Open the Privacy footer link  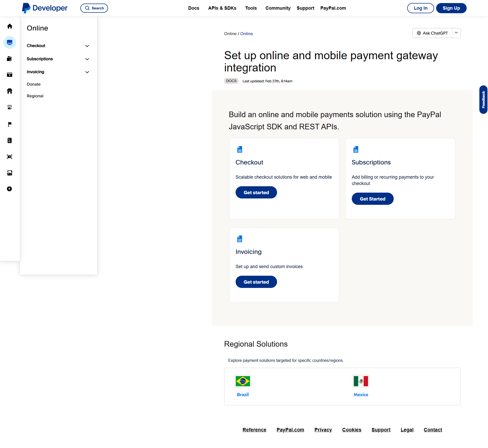pos(323,430)
